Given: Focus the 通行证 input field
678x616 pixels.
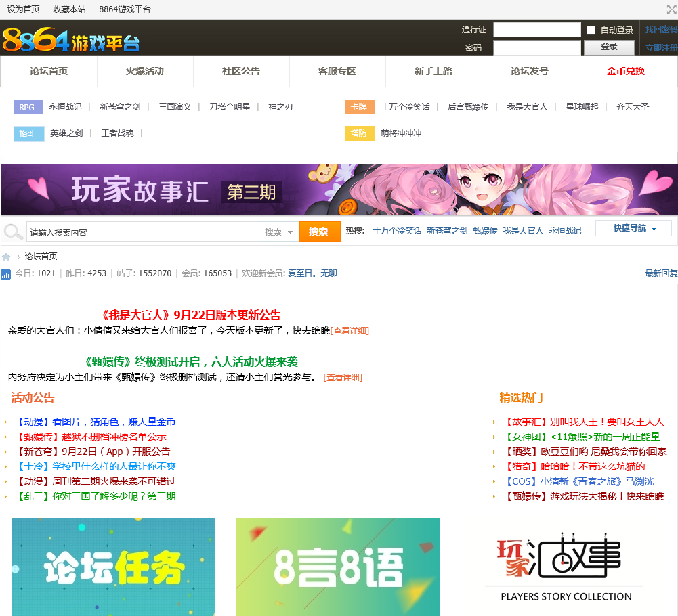Looking at the screenshot, I should 537,30.
